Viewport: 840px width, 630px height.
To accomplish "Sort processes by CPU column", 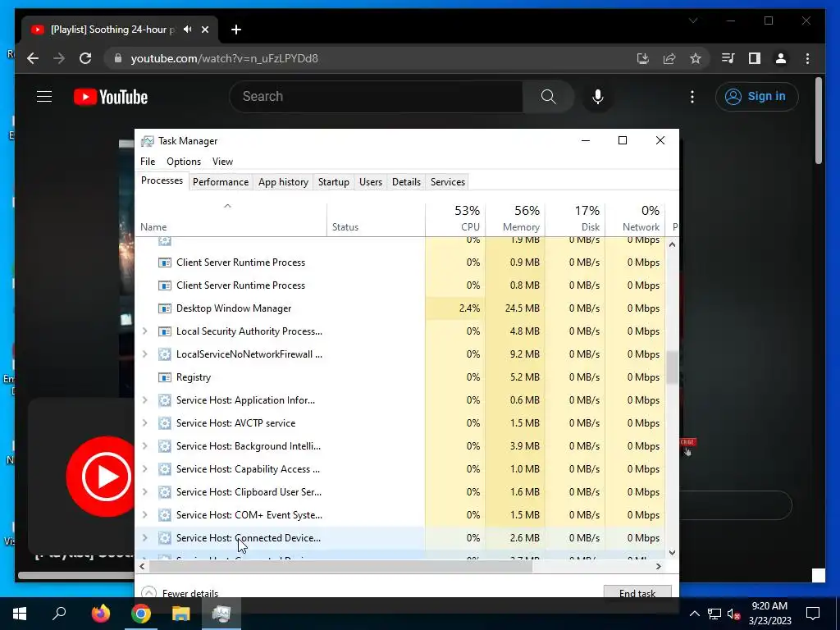I will point(455,218).
